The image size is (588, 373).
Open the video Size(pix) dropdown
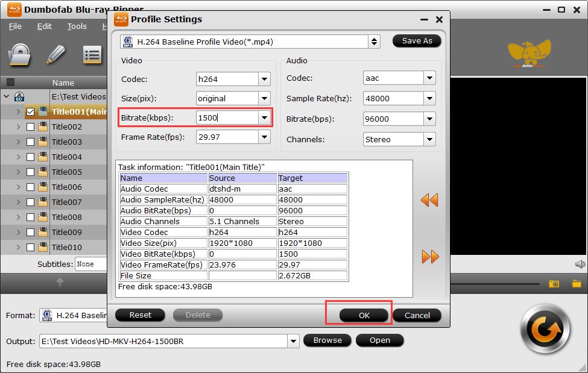tap(264, 99)
